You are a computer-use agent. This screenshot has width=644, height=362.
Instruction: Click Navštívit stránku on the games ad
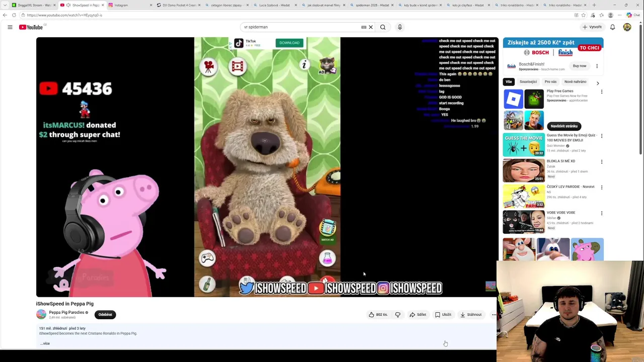564,126
